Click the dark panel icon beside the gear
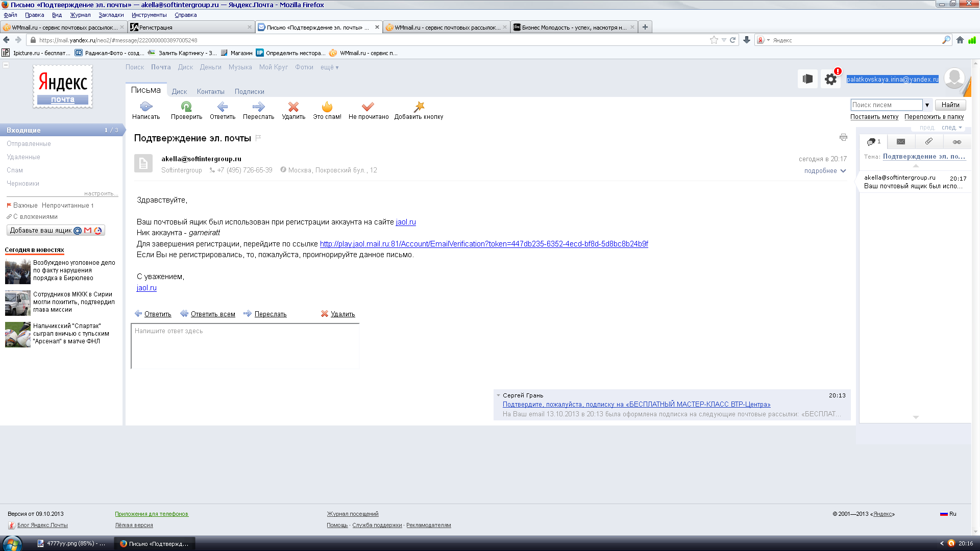Image resolution: width=980 pixels, height=551 pixels. coord(807,79)
